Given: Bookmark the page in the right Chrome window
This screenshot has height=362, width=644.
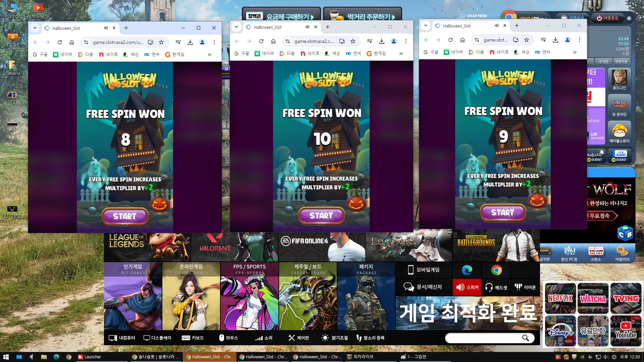Looking at the screenshot, I should coord(527,40).
